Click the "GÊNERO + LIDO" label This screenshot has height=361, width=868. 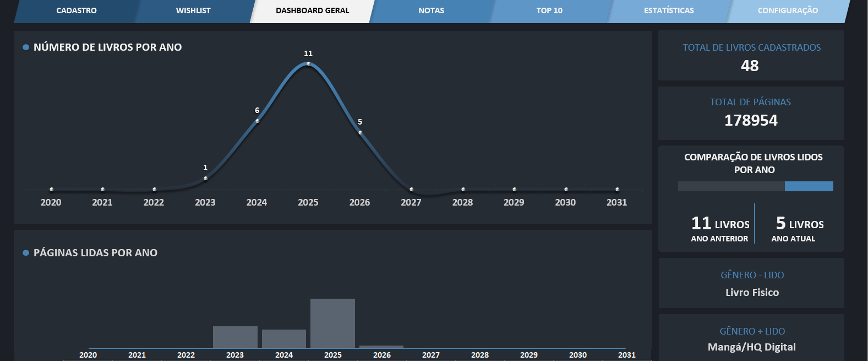click(752, 331)
